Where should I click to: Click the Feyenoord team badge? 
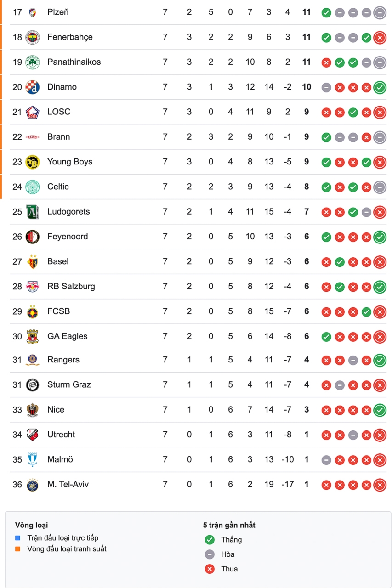(x=32, y=237)
